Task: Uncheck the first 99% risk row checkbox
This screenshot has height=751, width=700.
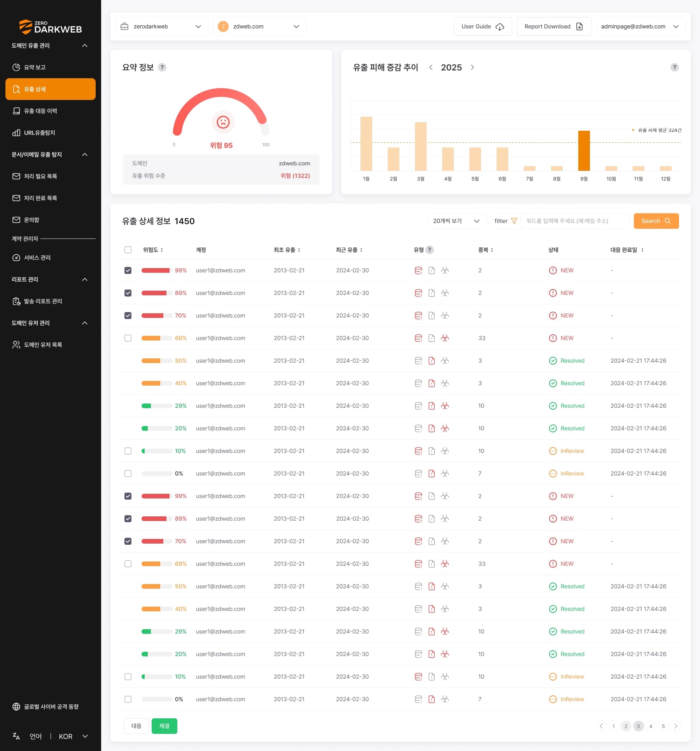Action: coord(128,270)
